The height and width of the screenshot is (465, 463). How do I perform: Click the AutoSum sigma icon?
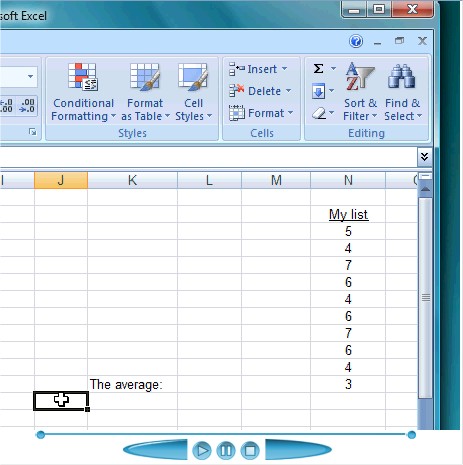(x=318, y=69)
